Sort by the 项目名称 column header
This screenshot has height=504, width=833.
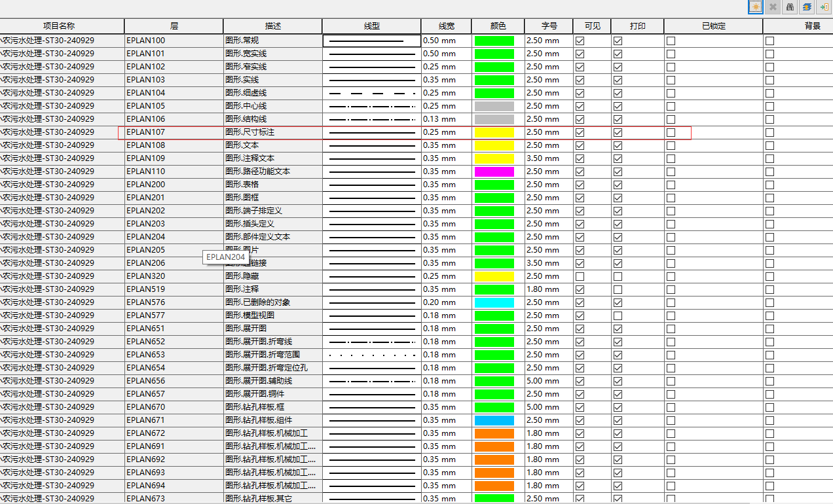pyautogui.click(x=62, y=26)
